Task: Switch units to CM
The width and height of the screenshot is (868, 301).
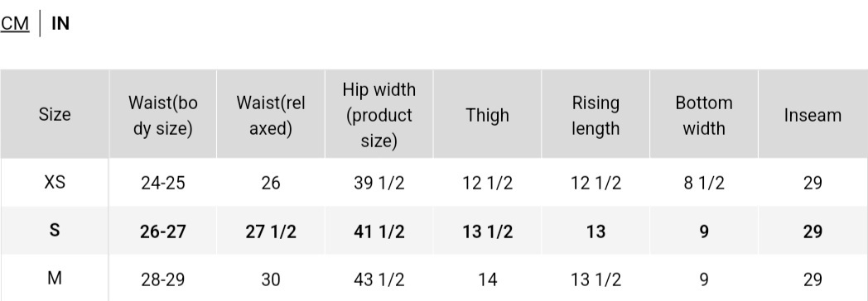Action: click(x=14, y=24)
